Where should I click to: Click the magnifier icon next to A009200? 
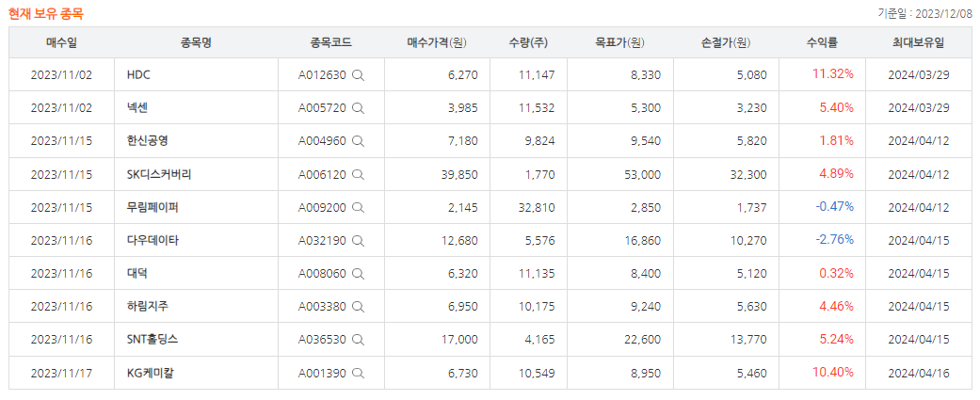pos(358,207)
